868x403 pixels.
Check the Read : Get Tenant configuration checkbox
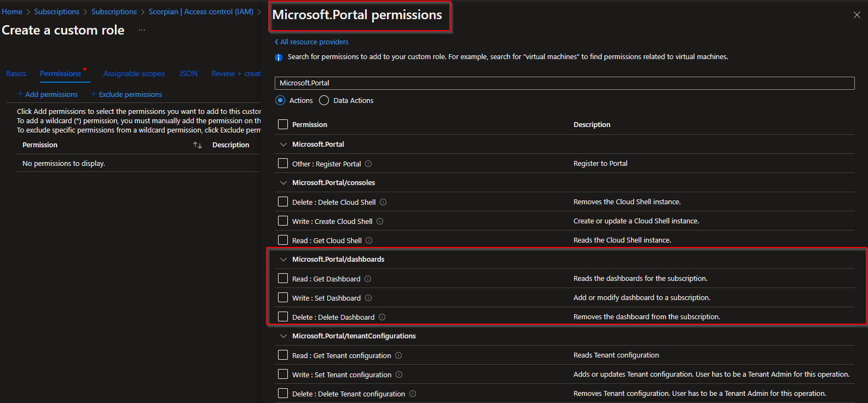[283, 355]
